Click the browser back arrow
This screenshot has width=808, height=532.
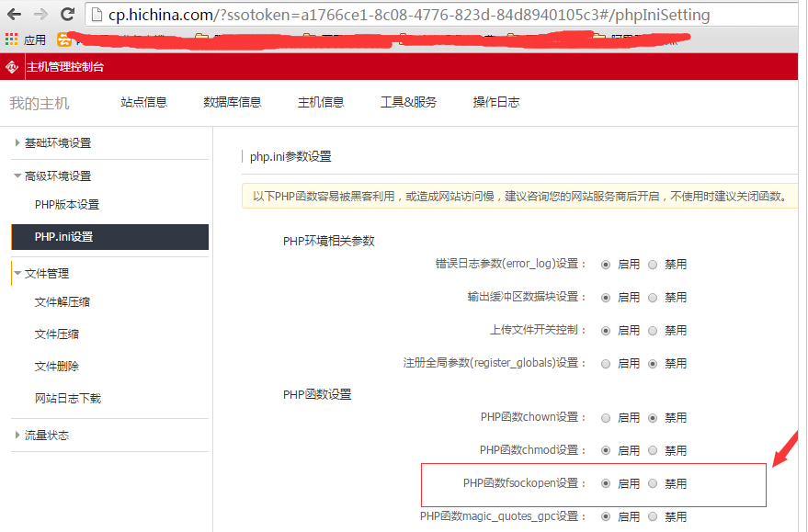pyautogui.click(x=14, y=14)
